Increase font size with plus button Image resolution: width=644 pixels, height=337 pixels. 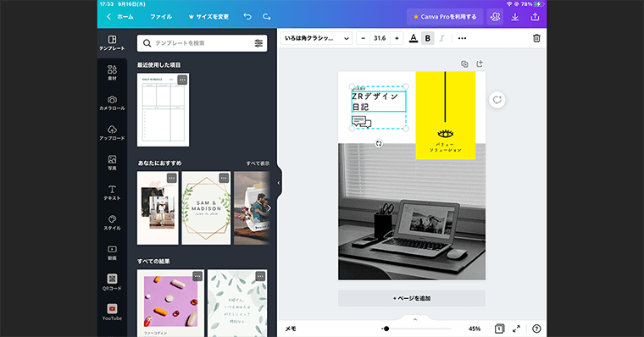(x=397, y=38)
